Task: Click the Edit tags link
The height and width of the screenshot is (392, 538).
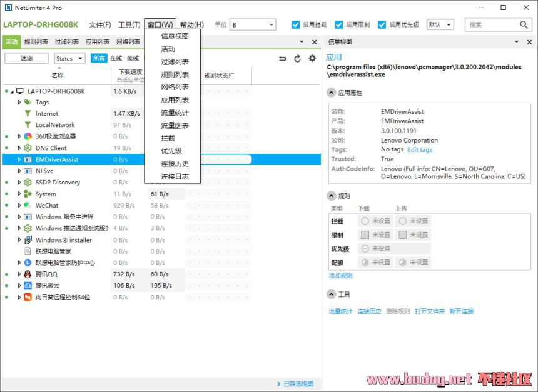Action: pos(419,149)
